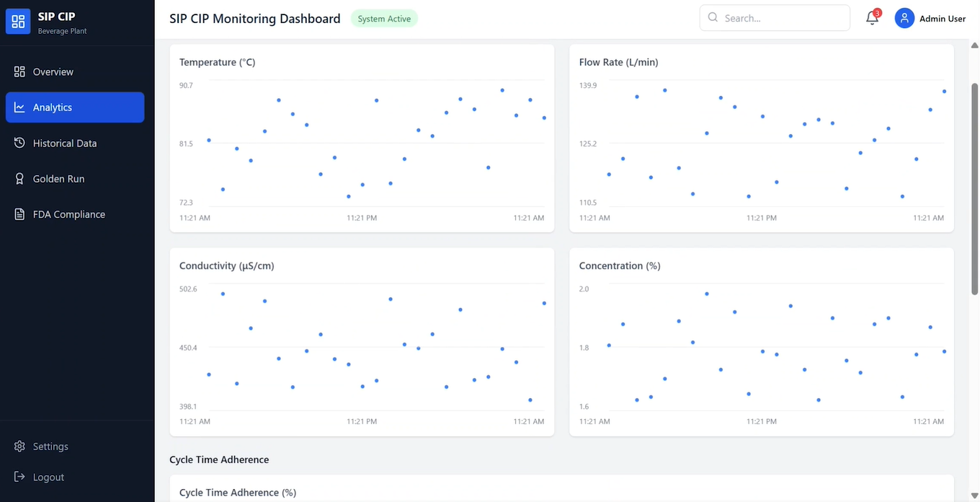Select the Analytics chart icon in sidebar
Image resolution: width=980 pixels, height=502 pixels.
(19, 107)
